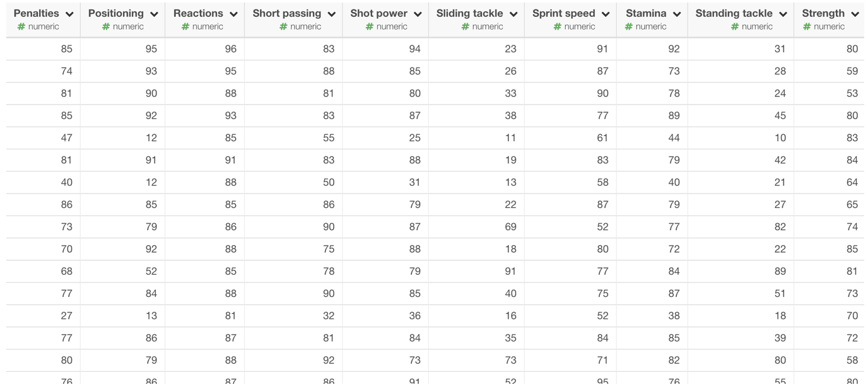Image resolution: width=868 pixels, height=392 pixels.
Task: Open the Positioning column dropdown arrow
Action: point(154,14)
